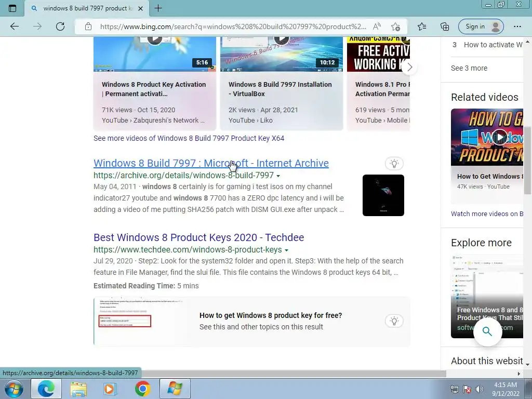Add this page to favorites star
This screenshot has height=399, width=532.
pos(395,26)
